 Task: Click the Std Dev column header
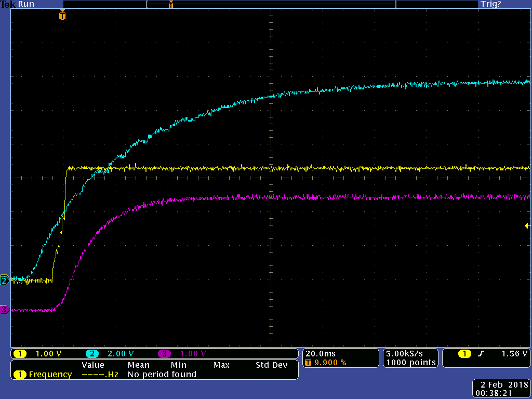(x=271, y=365)
